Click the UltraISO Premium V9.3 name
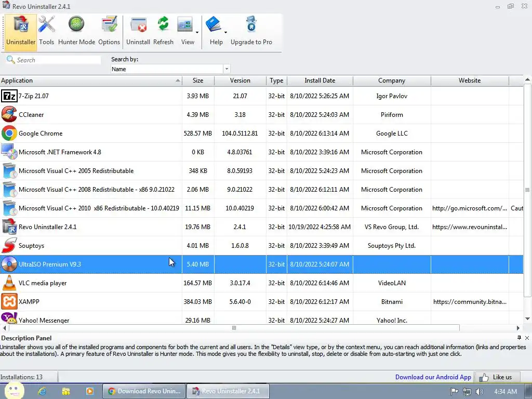Image resolution: width=532 pixels, height=399 pixels. coord(50,264)
